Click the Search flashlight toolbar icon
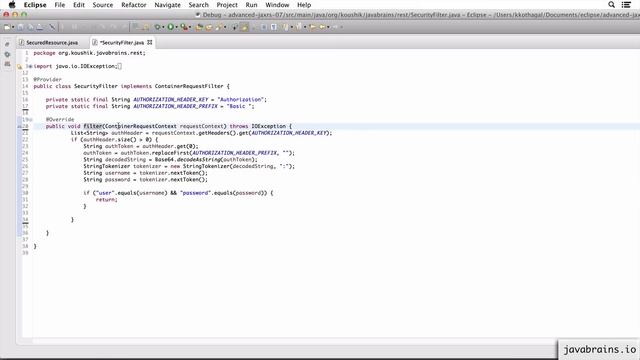Viewport: 640px width, 360px height. click(x=235, y=27)
